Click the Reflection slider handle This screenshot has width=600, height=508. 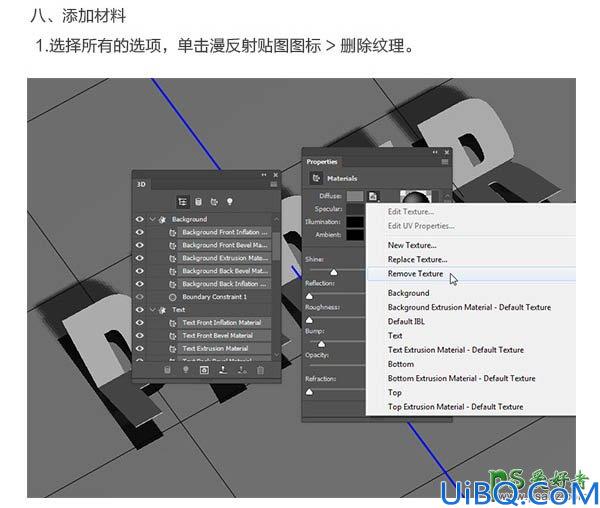click(309, 296)
